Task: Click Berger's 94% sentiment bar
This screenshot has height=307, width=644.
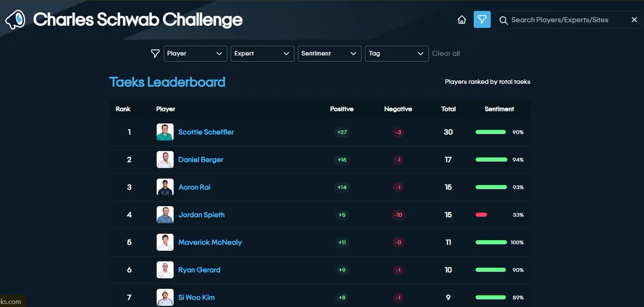Action: pos(491,160)
